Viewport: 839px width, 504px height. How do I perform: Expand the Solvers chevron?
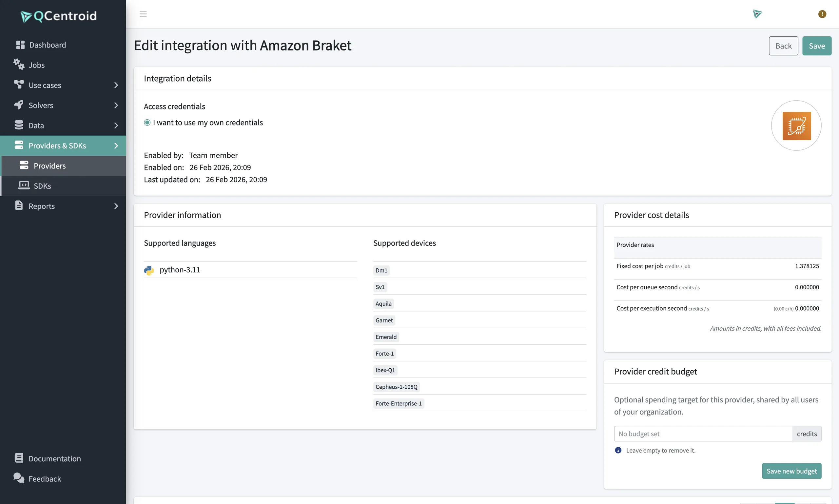116,105
